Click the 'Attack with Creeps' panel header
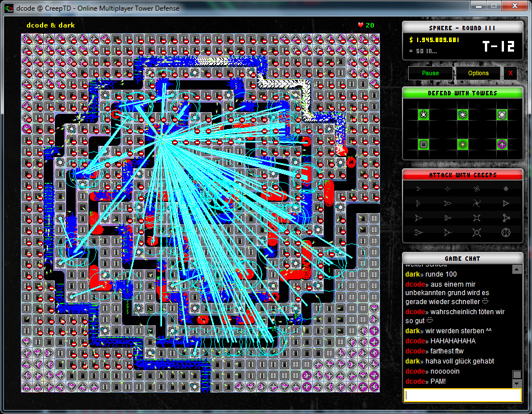Viewport: 532px width, 414px height. click(x=462, y=174)
